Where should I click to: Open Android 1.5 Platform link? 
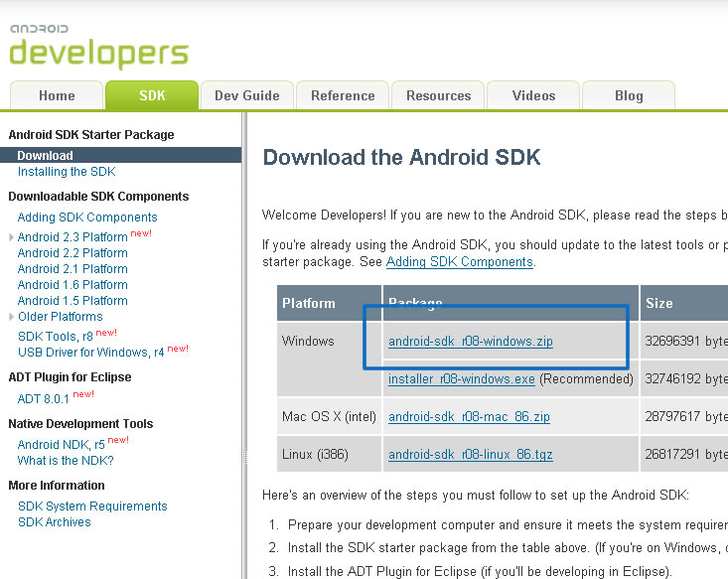click(x=73, y=300)
